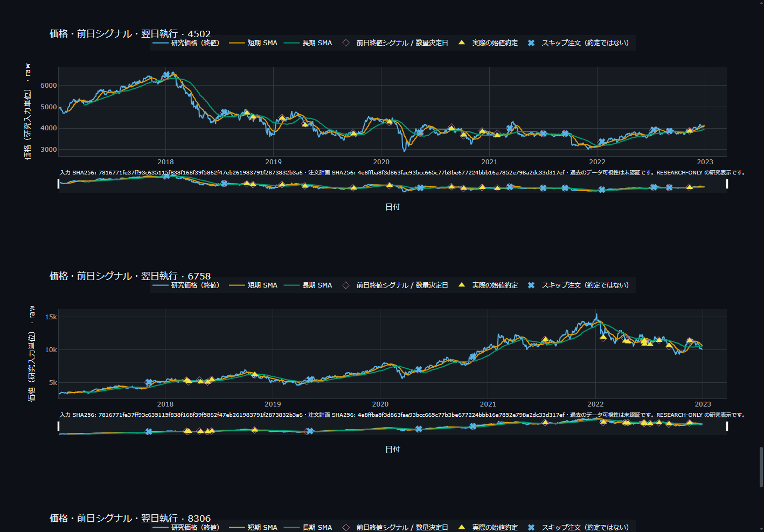Image resolution: width=764 pixels, height=532 pixels.
Task: Click the right range slider handle under the 6758 chart
Action: coord(727,426)
